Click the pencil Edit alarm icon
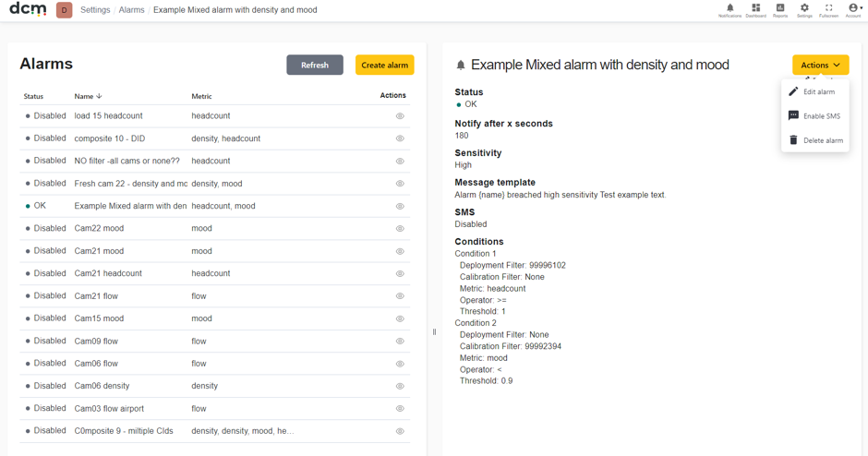Screen dimensions: 868x456 (793, 91)
